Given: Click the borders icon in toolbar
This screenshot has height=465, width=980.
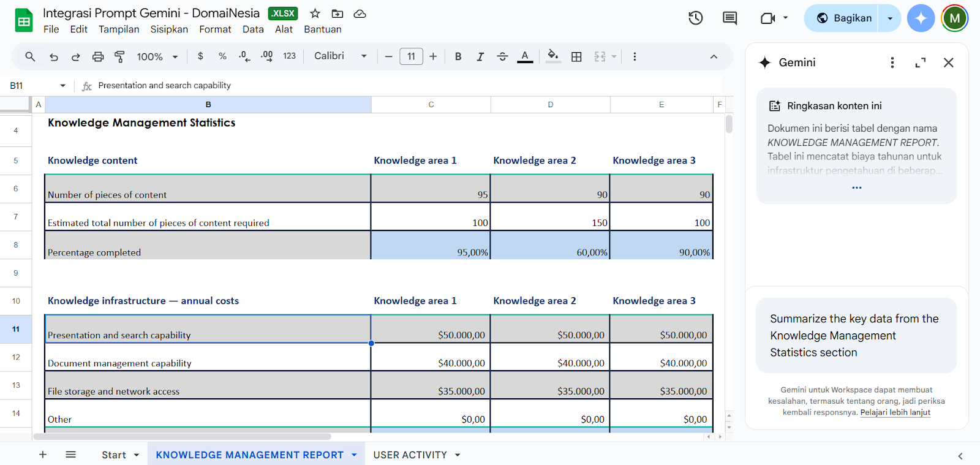Looking at the screenshot, I should pos(576,57).
